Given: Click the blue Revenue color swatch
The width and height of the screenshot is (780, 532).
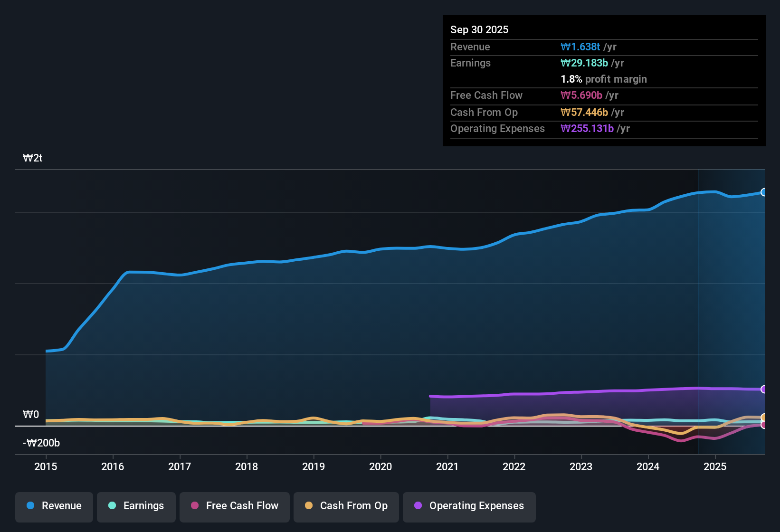Looking at the screenshot, I should [30, 506].
